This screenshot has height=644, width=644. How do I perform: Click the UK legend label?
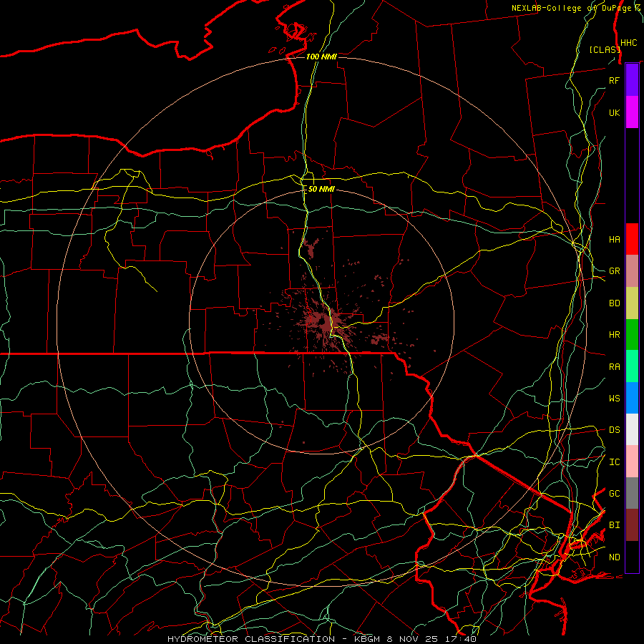pyautogui.click(x=614, y=112)
